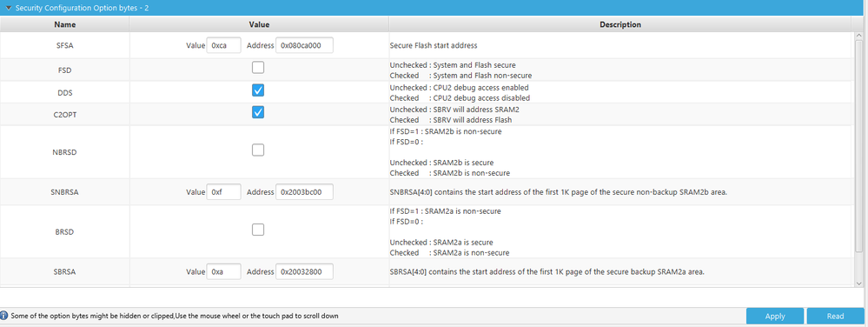Click the Value column header
The height and width of the screenshot is (327, 868).
pos(259,24)
